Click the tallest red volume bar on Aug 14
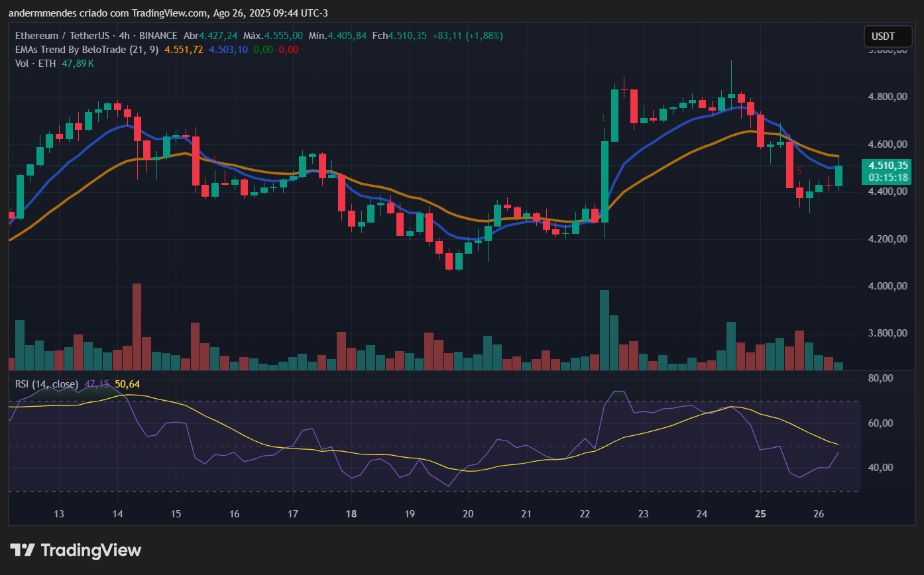 137,326
